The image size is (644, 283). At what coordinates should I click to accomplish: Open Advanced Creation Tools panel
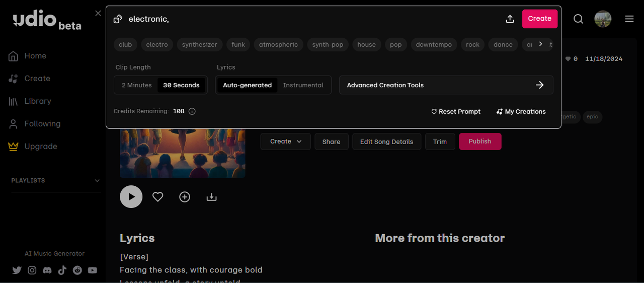tap(446, 85)
